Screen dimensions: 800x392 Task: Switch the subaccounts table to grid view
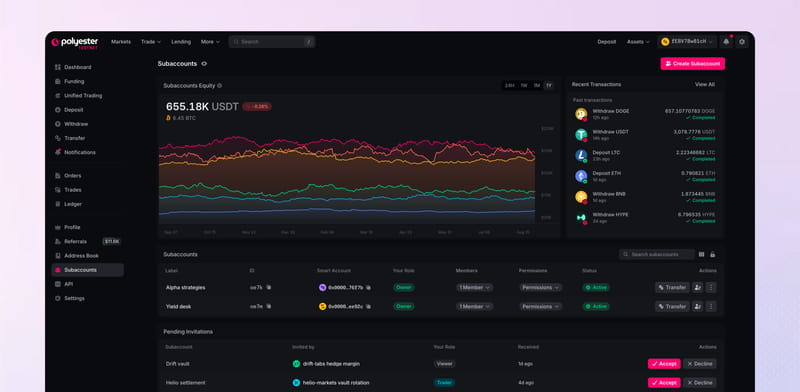(x=702, y=254)
